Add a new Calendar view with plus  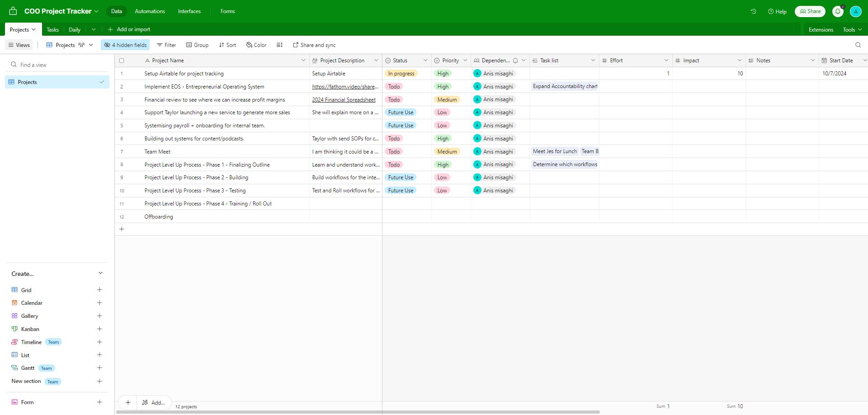[x=99, y=303]
